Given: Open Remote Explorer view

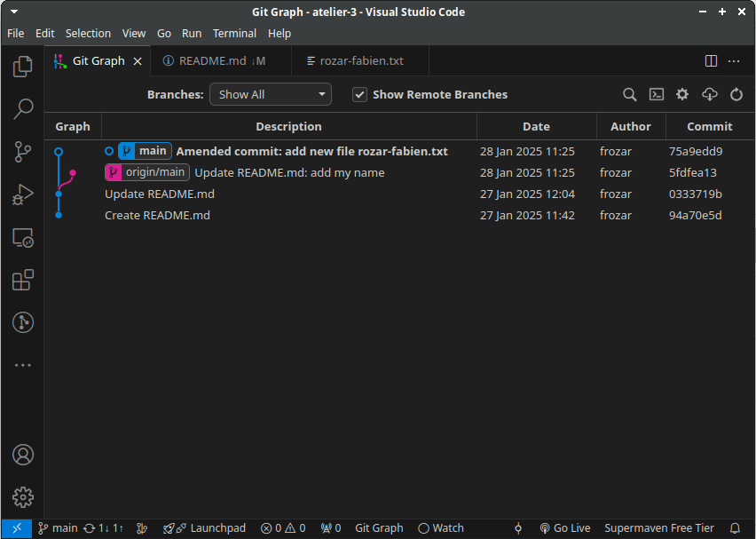Looking at the screenshot, I should click(x=23, y=237).
